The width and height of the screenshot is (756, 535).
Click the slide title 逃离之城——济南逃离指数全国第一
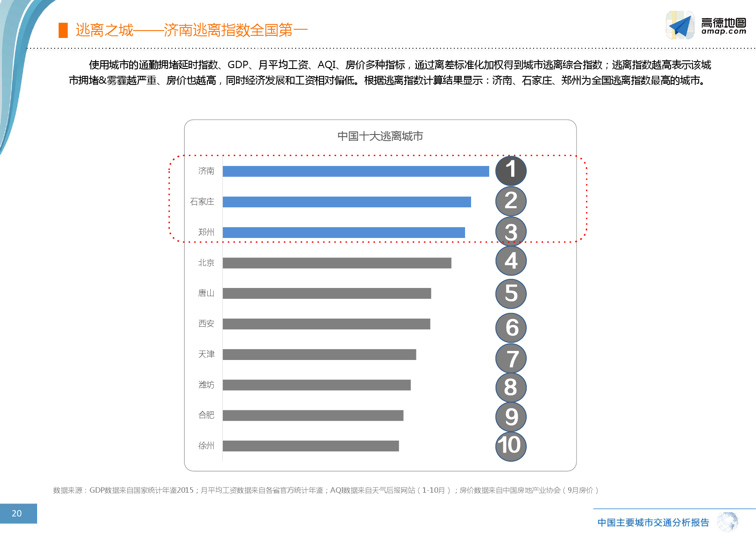tap(191, 30)
